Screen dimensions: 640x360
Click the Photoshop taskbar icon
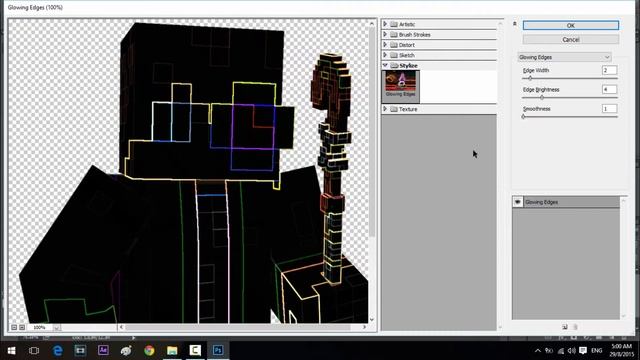coord(218,351)
